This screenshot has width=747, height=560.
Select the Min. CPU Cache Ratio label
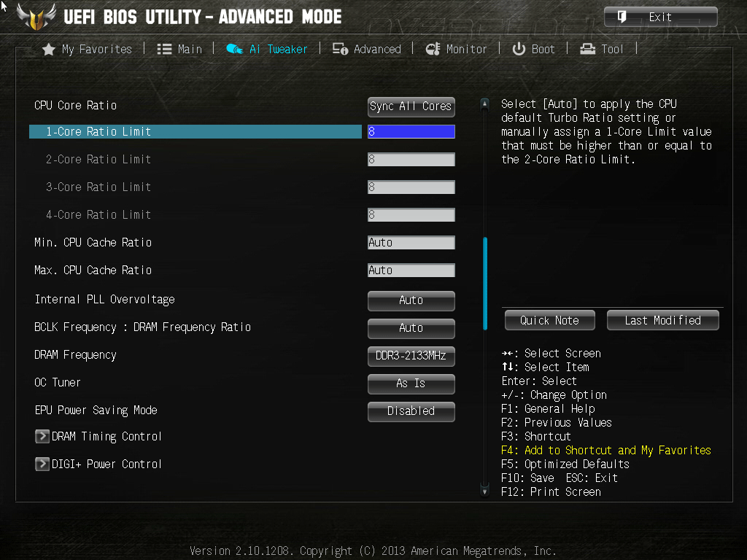tap(93, 242)
